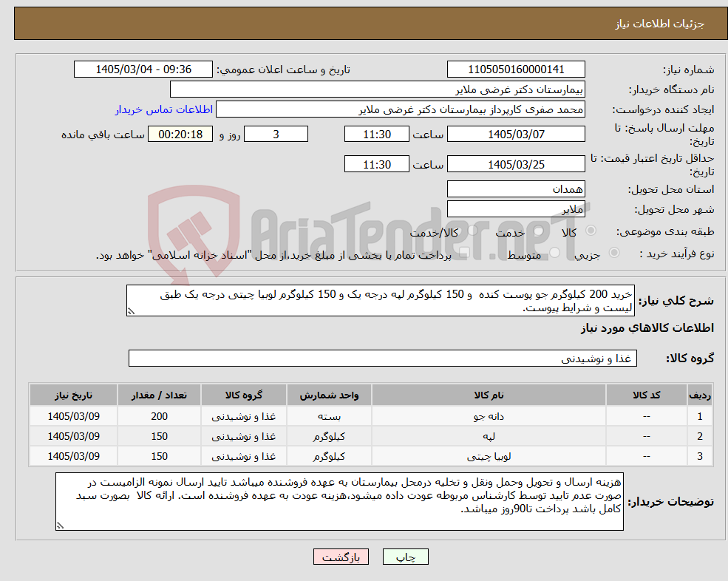Click resize handle of buyer notes area
This screenshot has width=728, height=581.
click(60, 526)
